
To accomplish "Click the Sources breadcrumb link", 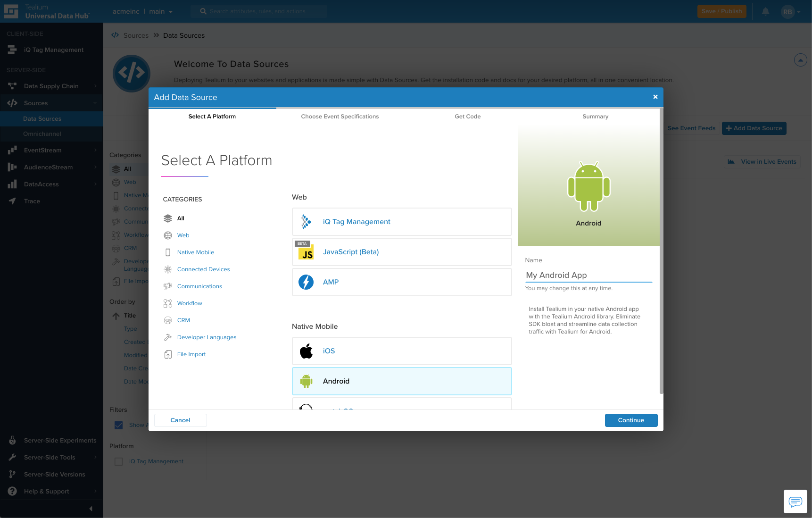I will (136, 35).
